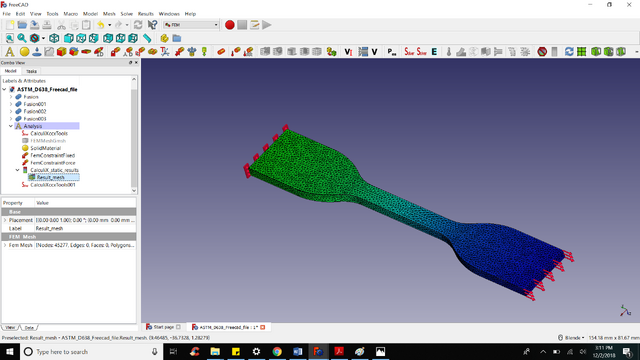The height and width of the screenshot is (360, 640).
Task: Select FemConstraintForce in the tree
Action: point(53,162)
